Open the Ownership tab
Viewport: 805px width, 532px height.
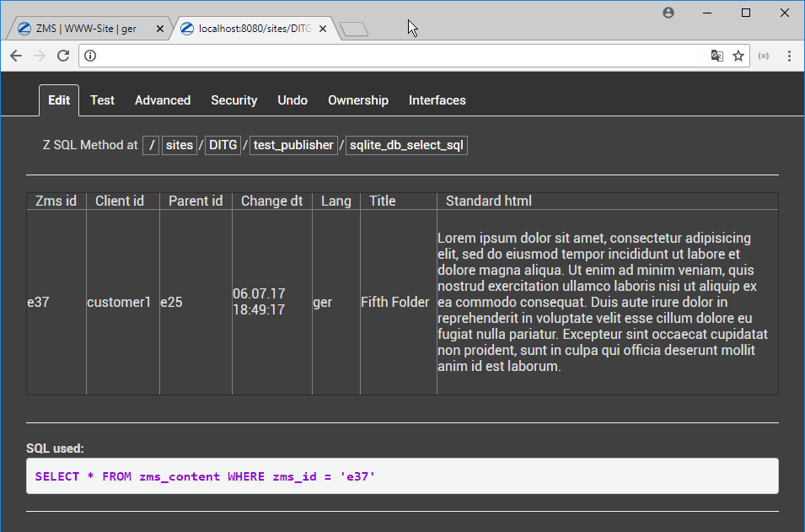tap(358, 100)
